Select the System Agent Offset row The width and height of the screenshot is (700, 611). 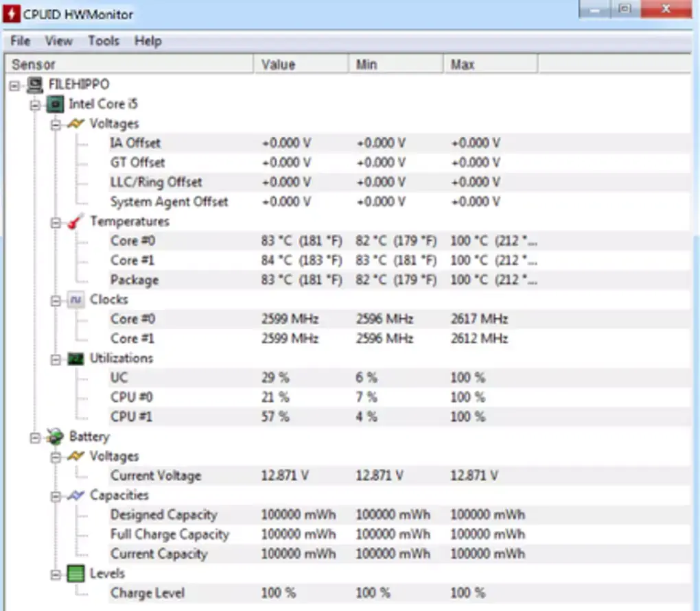coord(399,202)
